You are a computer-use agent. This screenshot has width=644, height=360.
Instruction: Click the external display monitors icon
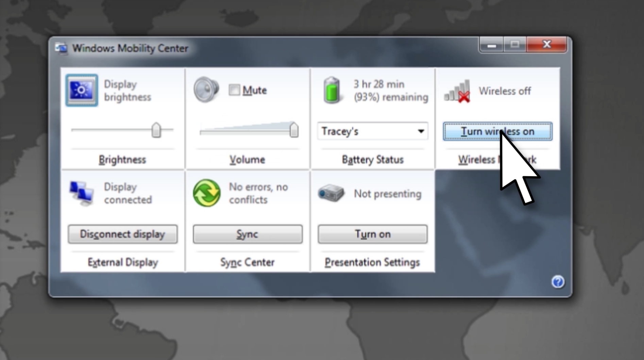(82, 193)
